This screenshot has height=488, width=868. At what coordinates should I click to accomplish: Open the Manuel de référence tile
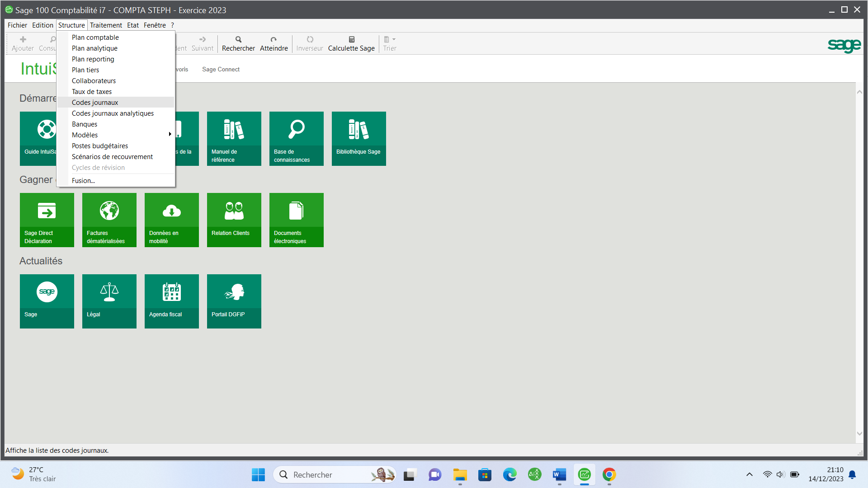point(234,138)
